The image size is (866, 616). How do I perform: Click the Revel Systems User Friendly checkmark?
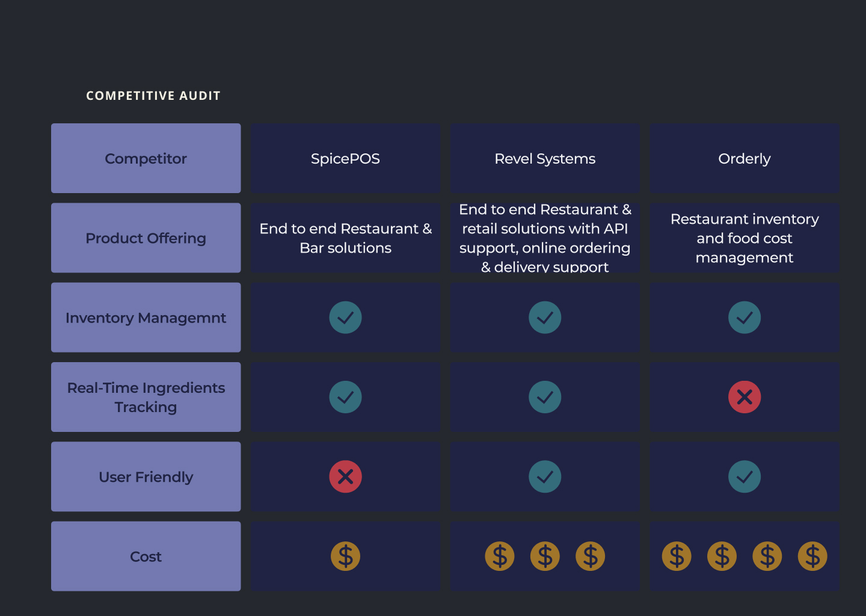545,476
